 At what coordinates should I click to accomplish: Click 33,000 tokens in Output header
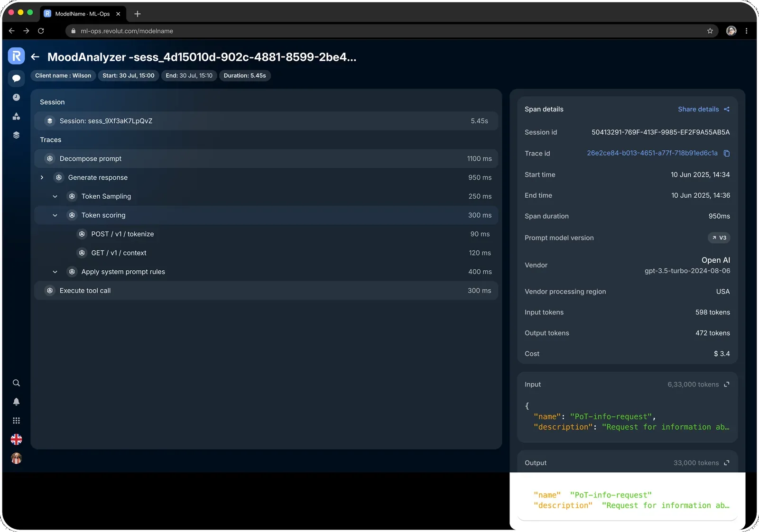coord(696,463)
